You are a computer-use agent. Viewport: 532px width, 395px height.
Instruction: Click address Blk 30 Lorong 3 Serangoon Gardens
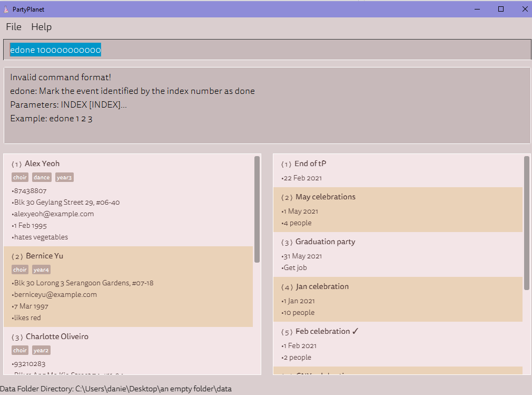click(x=84, y=283)
